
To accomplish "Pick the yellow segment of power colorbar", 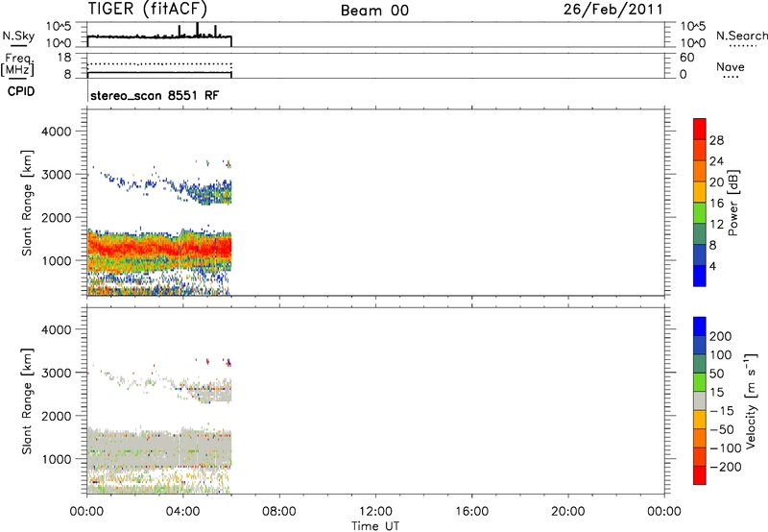I will coord(700,192).
